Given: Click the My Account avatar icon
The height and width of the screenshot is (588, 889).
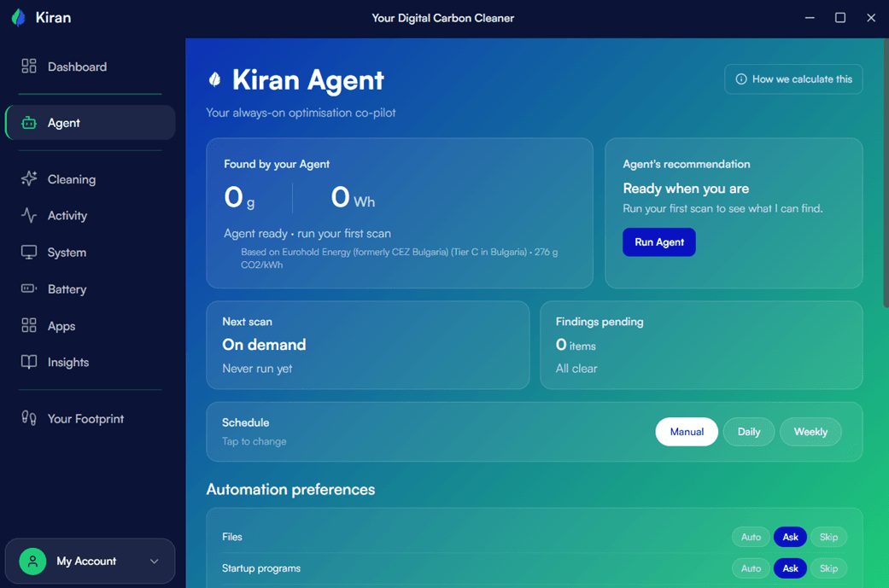Looking at the screenshot, I should (33, 561).
